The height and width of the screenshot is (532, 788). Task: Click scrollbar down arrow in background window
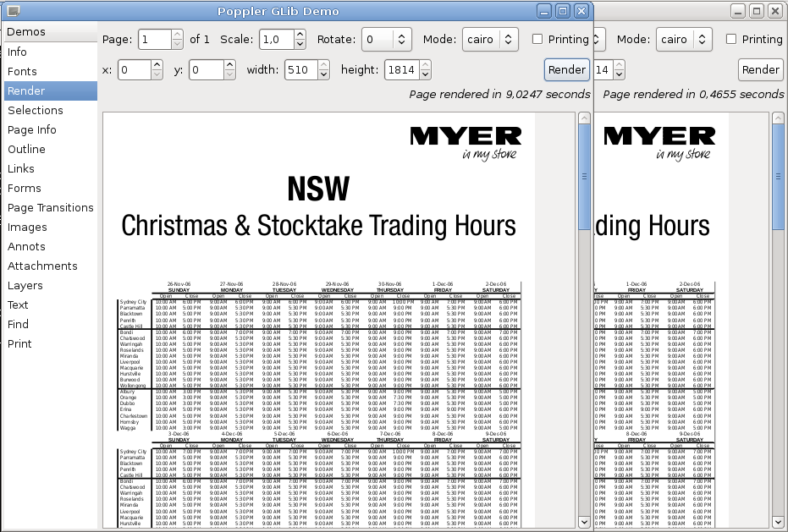coord(778,522)
